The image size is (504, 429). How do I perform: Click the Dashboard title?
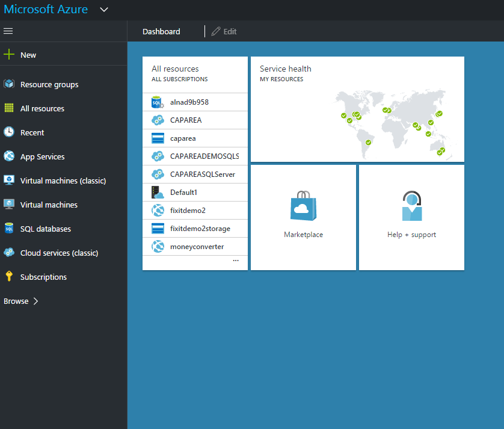[x=161, y=31]
